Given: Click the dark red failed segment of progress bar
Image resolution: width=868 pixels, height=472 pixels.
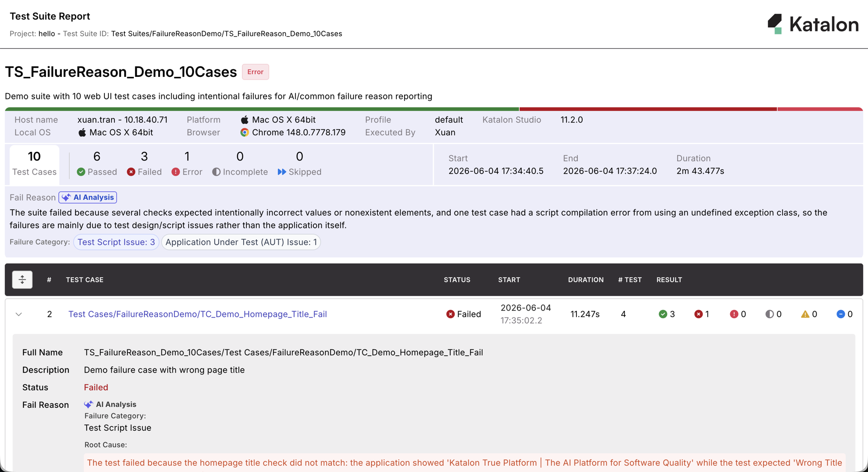Looking at the screenshot, I should pyautogui.click(x=648, y=109).
